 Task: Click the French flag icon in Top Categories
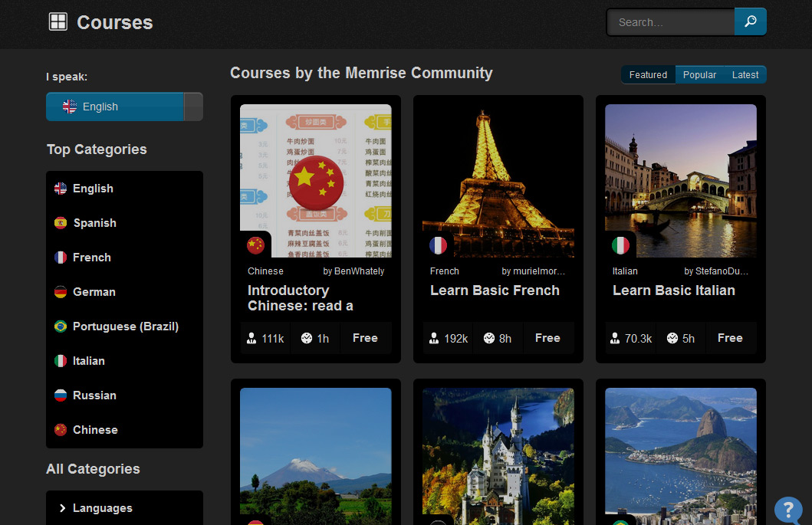pyautogui.click(x=61, y=258)
